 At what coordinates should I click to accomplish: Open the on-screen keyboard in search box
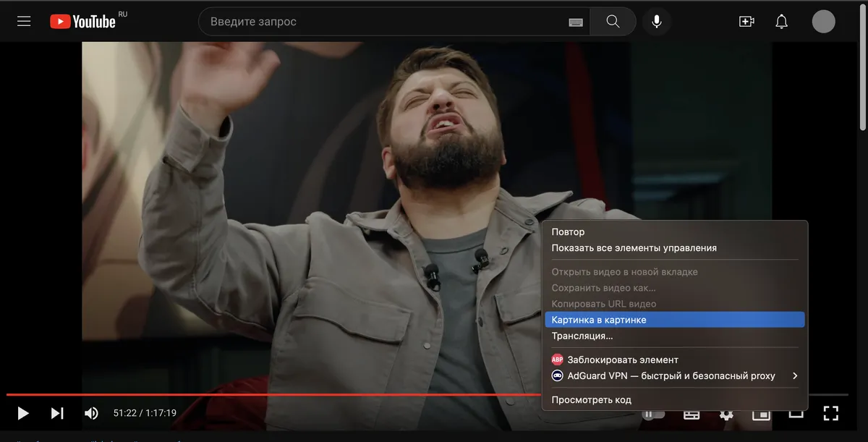[x=576, y=22]
